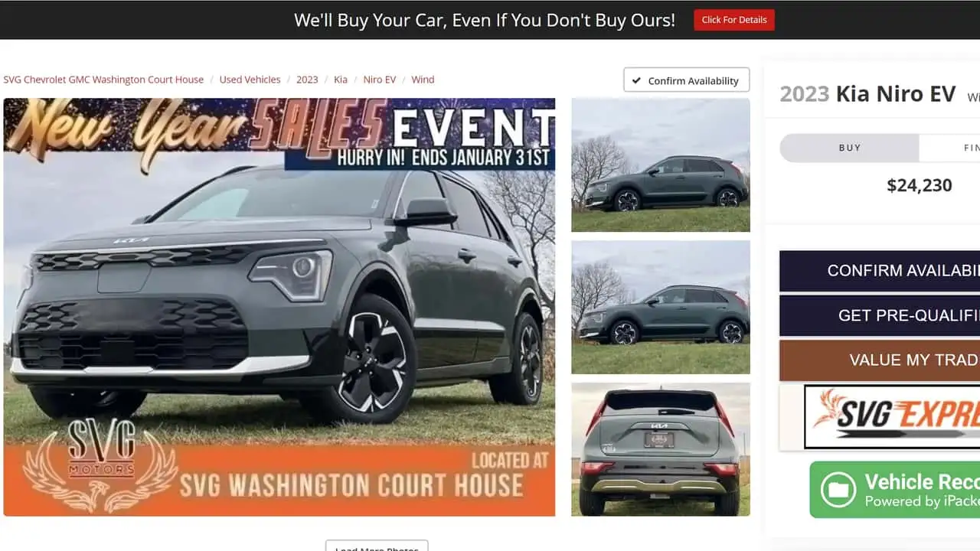980x551 pixels.
Task: Select the BUY pricing tab
Action: [x=850, y=148]
